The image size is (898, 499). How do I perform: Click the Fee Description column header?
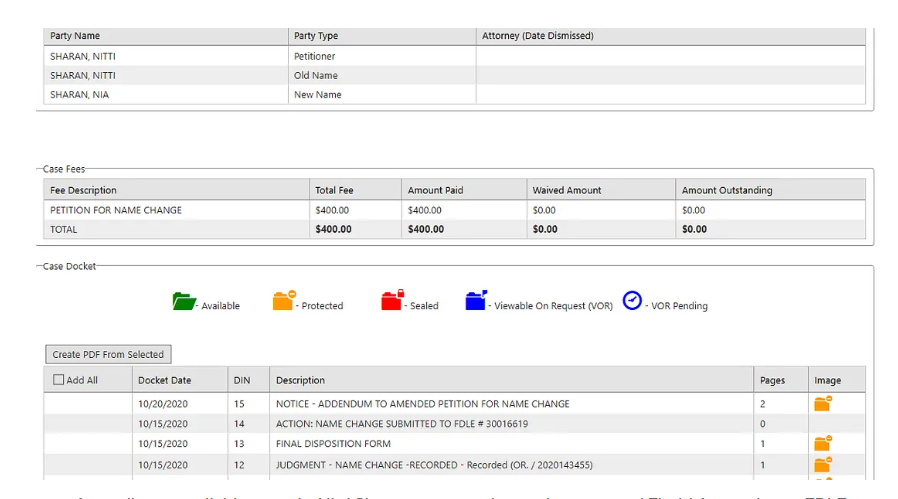pyautogui.click(x=83, y=190)
